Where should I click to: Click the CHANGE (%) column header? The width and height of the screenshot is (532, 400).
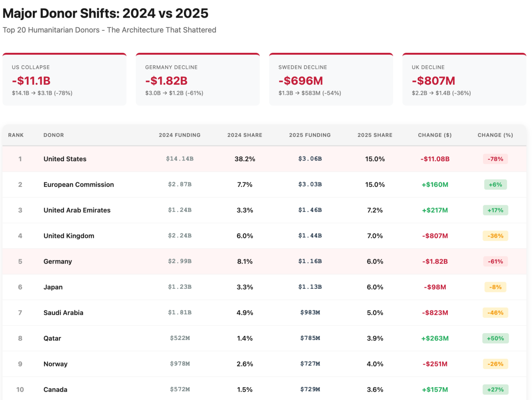pos(495,135)
